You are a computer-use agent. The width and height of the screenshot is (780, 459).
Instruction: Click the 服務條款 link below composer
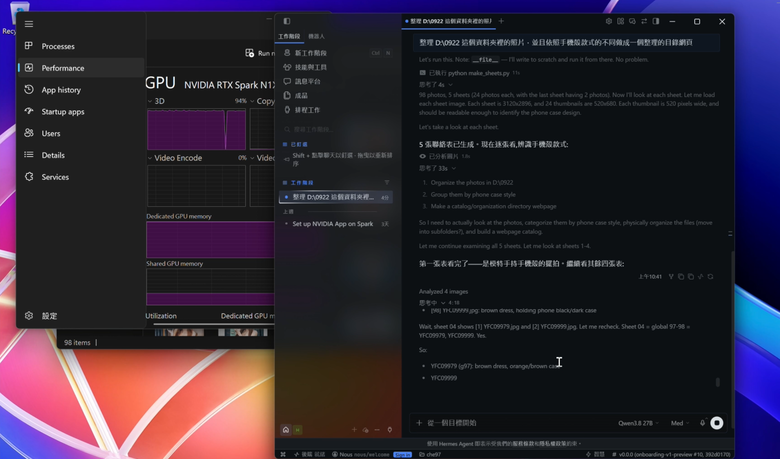point(521,444)
